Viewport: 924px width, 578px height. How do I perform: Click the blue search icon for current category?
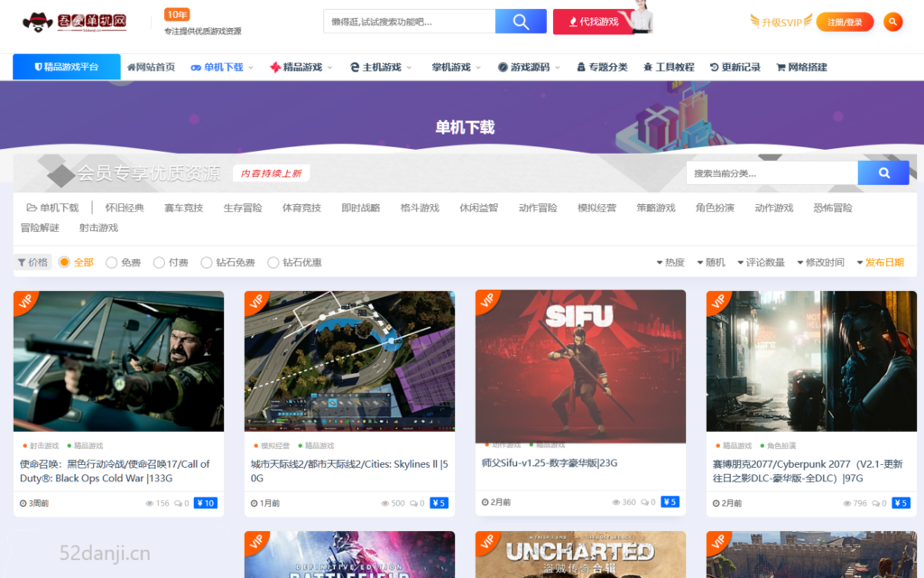[x=883, y=172]
